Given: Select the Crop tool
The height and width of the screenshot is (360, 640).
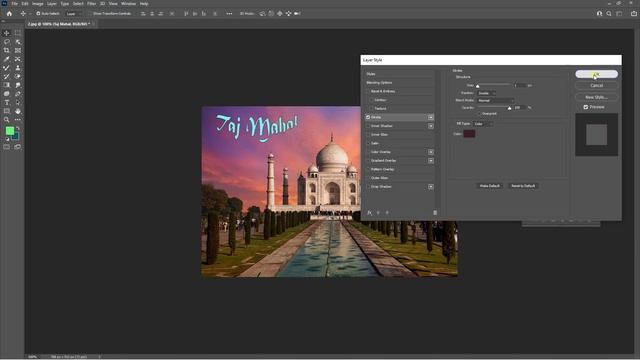Looking at the screenshot, I should click(x=7, y=50).
